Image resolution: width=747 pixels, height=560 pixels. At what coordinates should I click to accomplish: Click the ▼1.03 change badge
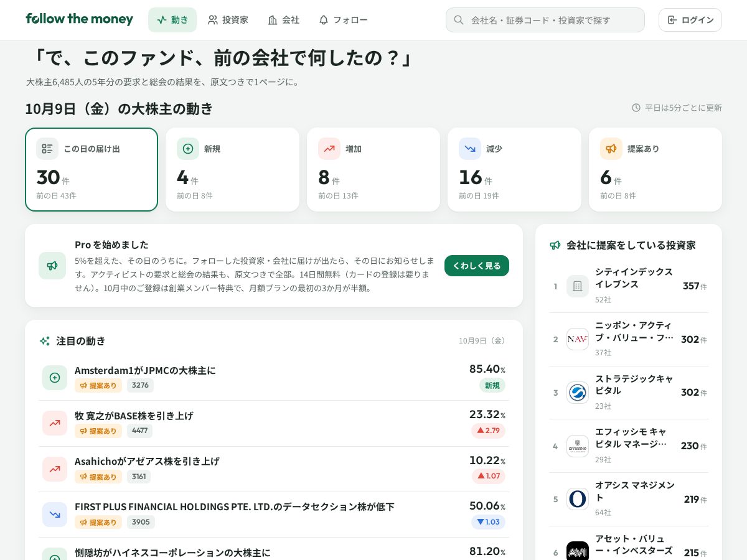[488, 521]
